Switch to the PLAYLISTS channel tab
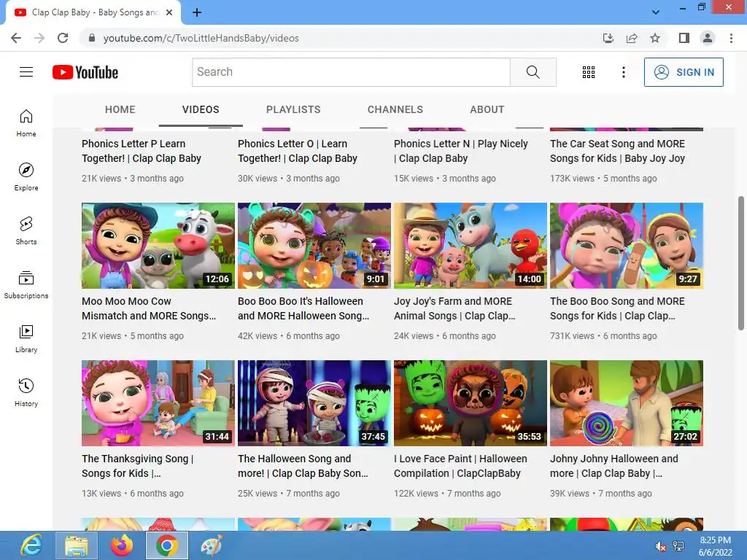 click(x=293, y=109)
